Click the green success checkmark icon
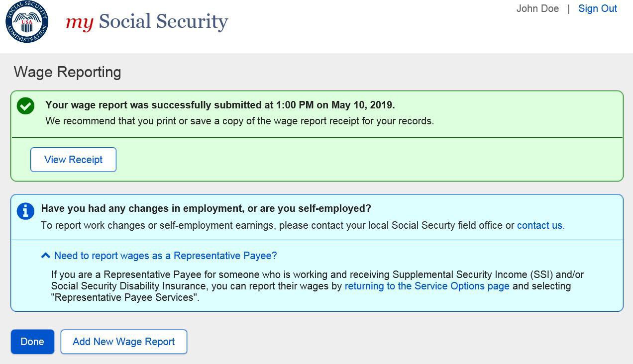Screen dimensions: 633x364 click(x=25, y=106)
